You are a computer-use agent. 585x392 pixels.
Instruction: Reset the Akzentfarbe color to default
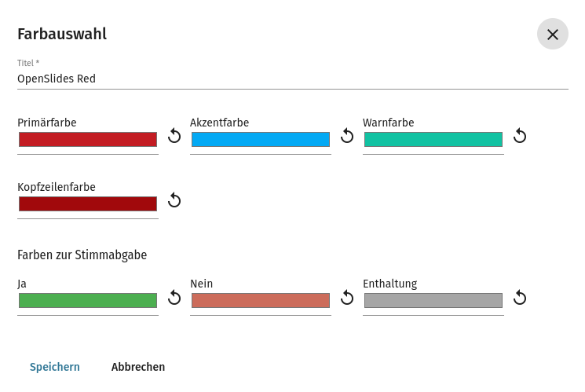coord(347,137)
